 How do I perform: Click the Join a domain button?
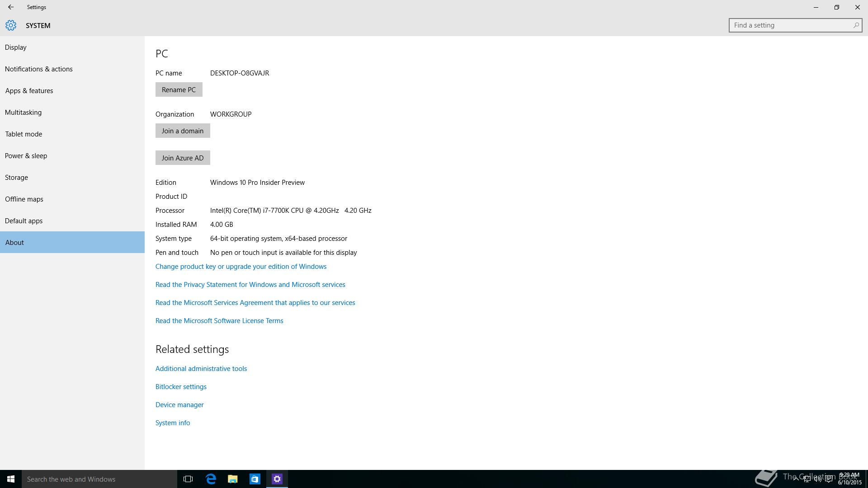[x=183, y=131]
